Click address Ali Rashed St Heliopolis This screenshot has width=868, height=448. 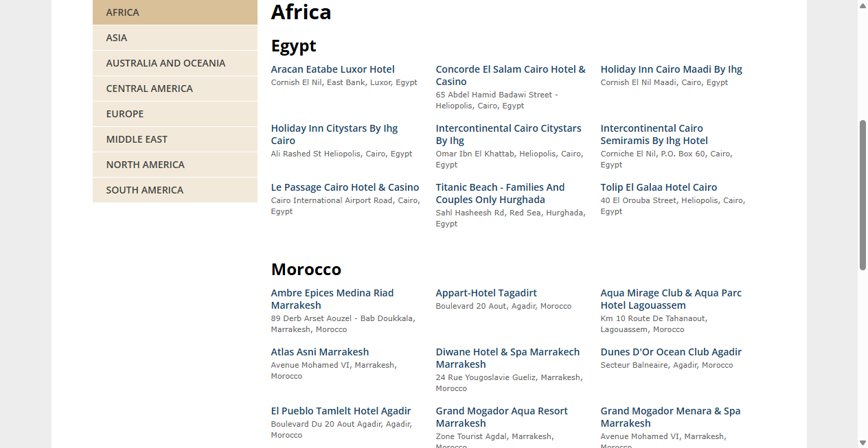tap(341, 154)
